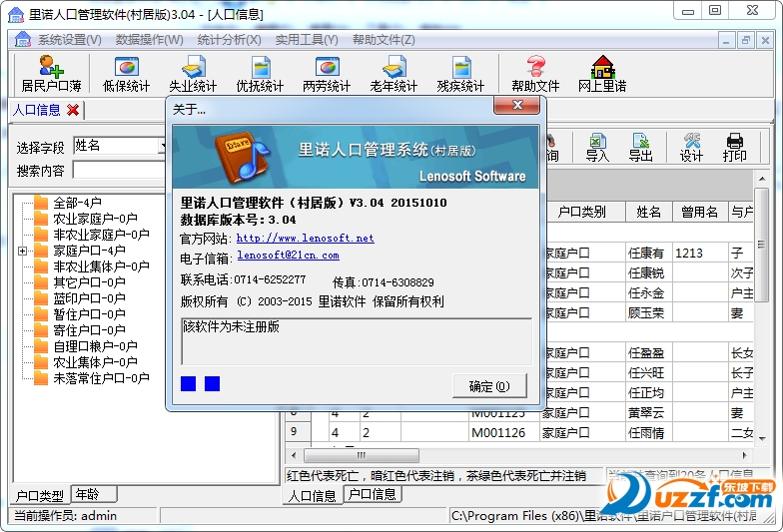Click the first blue square in dialog
Viewport: 783px width, 532px height.
(x=188, y=383)
